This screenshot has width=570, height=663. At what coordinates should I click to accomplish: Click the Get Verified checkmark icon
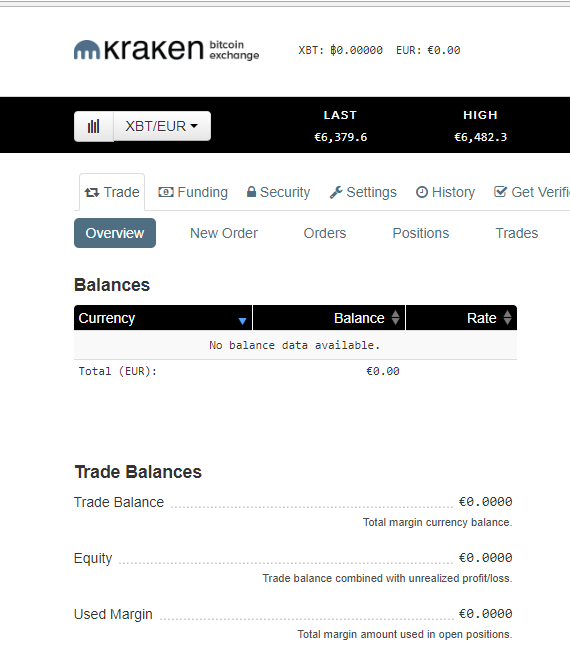[x=500, y=192]
